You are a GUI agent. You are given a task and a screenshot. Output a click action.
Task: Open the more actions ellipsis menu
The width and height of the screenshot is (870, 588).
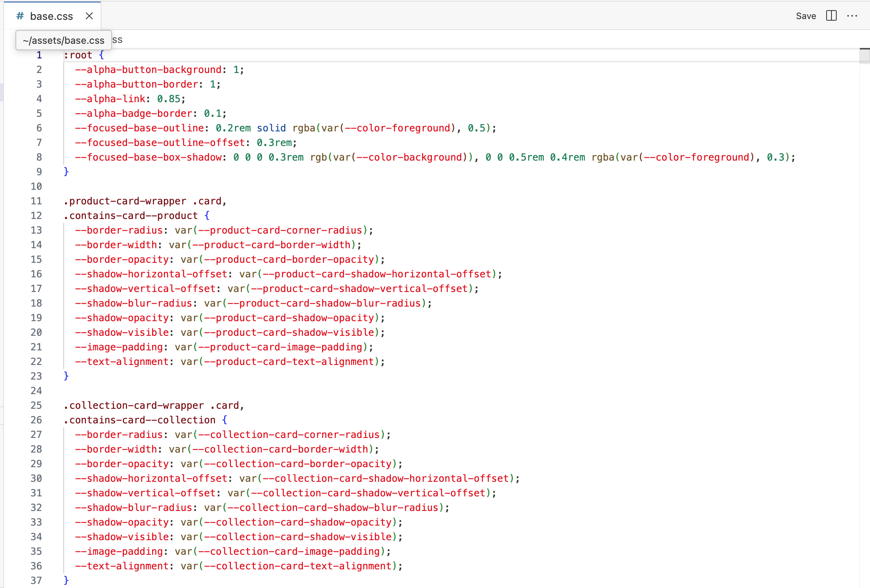pos(852,16)
